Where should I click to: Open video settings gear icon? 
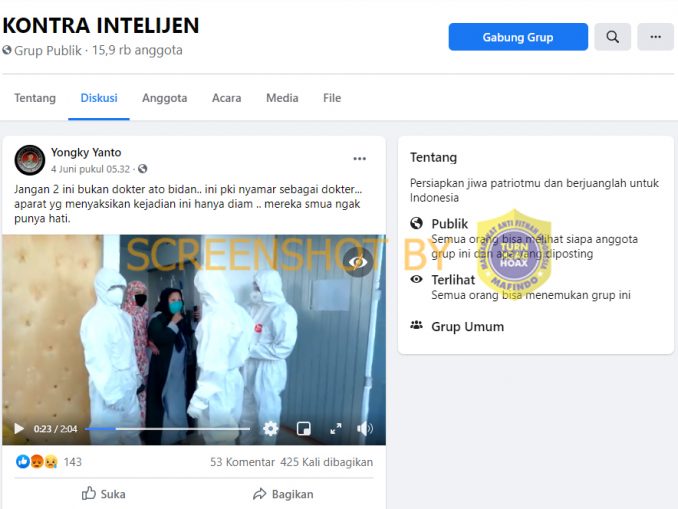pyautogui.click(x=270, y=429)
